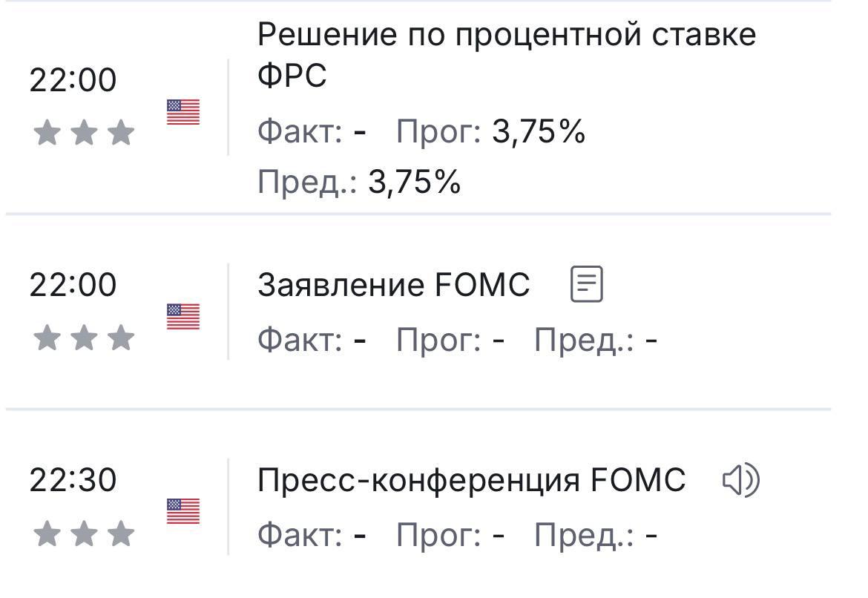Open the Заявление FOMC event details

392,283
